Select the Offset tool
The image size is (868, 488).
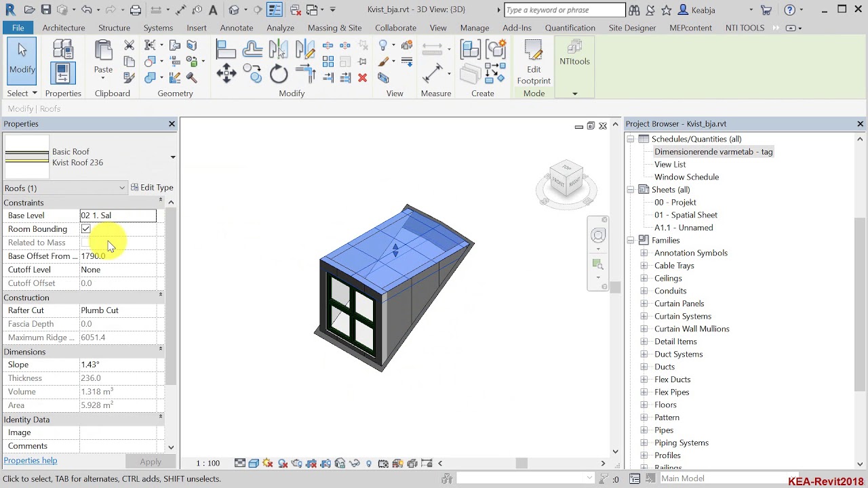click(x=252, y=49)
